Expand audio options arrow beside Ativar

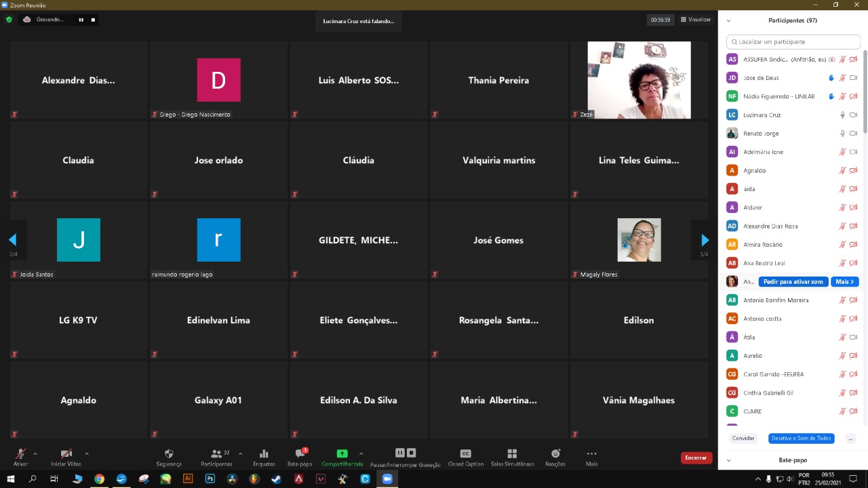[35, 453]
